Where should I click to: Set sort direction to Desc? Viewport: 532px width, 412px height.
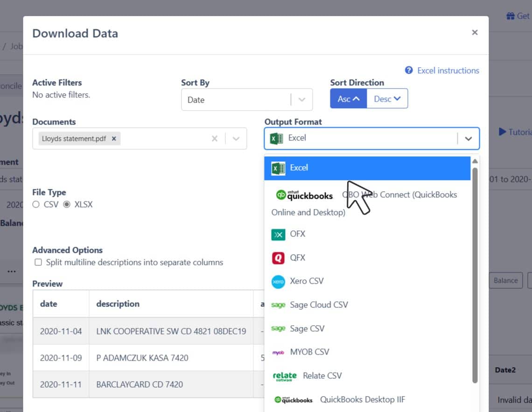tap(387, 98)
